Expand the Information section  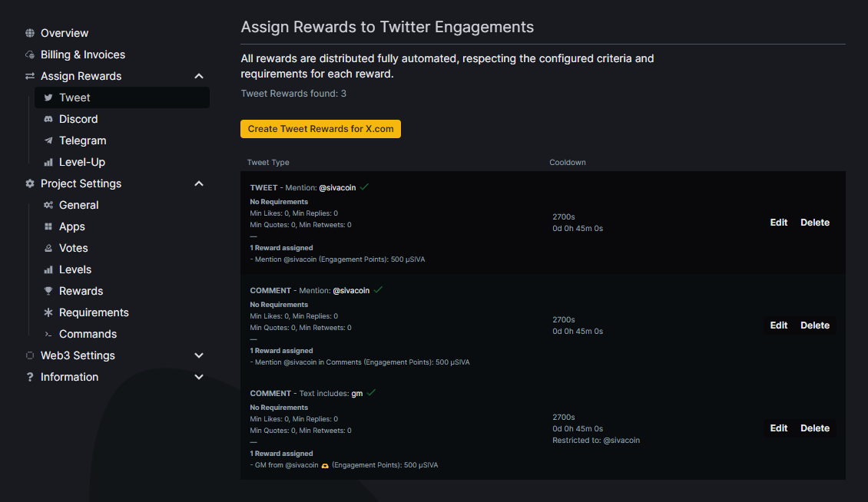coord(199,377)
